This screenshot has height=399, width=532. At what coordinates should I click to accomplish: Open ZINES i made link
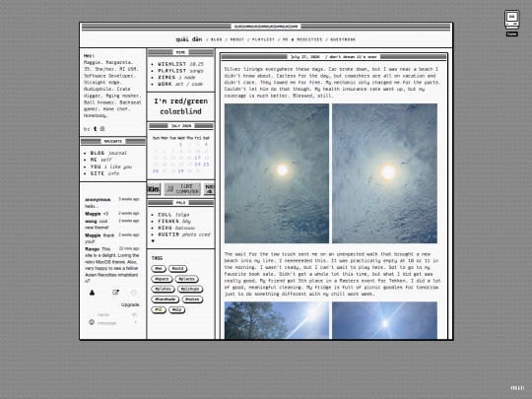coord(176,78)
